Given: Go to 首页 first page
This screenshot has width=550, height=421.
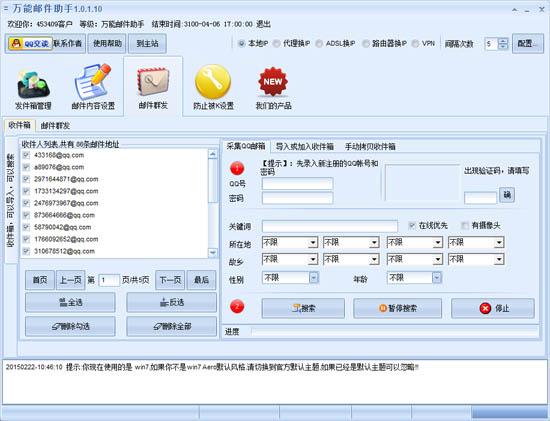Looking at the screenshot, I should pos(40,280).
